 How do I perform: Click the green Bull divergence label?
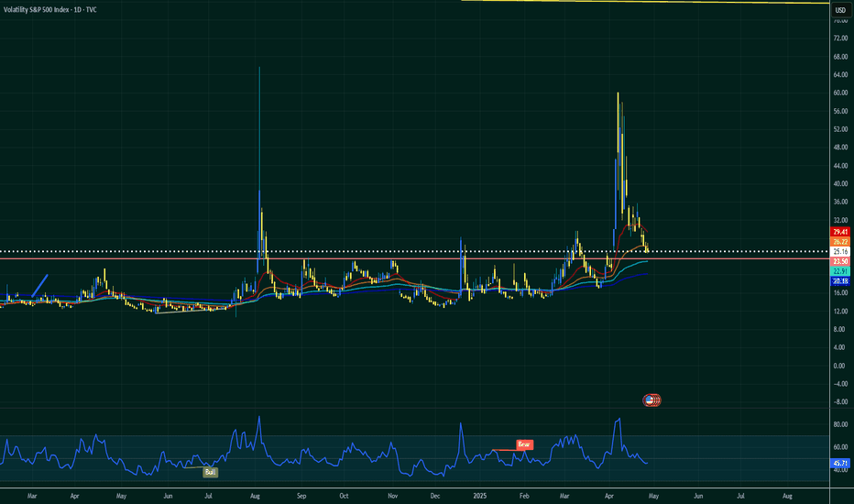[x=210, y=473]
